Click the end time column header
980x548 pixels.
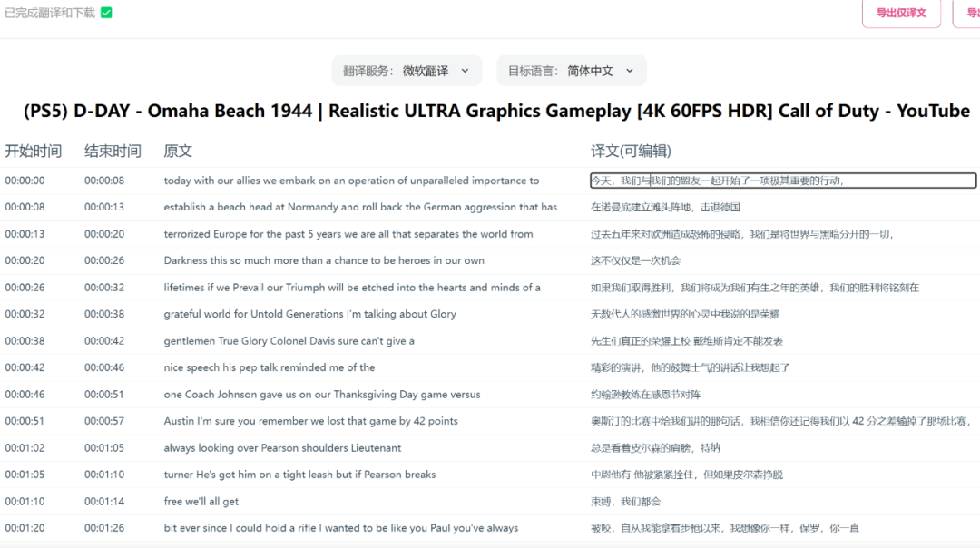113,151
